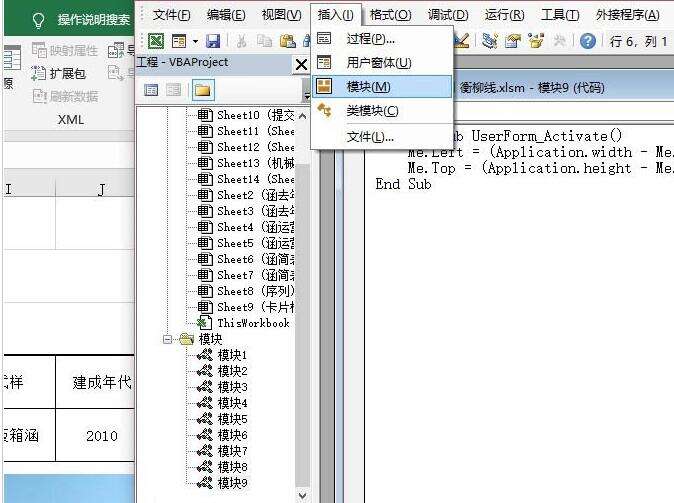Click the View Code icon in project panel
Screen dimensions: 674x503
point(152,90)
